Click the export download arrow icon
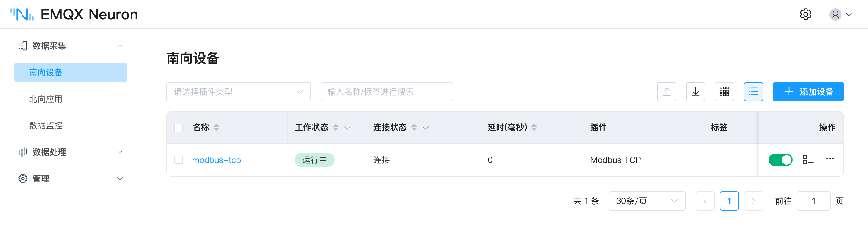The width and height of the screenshot is (868, 225). point(696,92)
